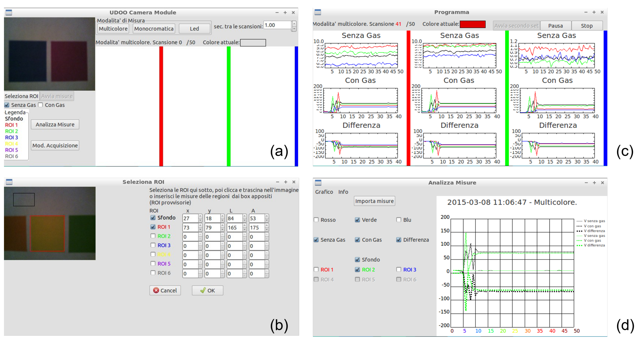Screen dimensions: 644x342
Task: Open the Grafico menu
Action: pos(324,192)
